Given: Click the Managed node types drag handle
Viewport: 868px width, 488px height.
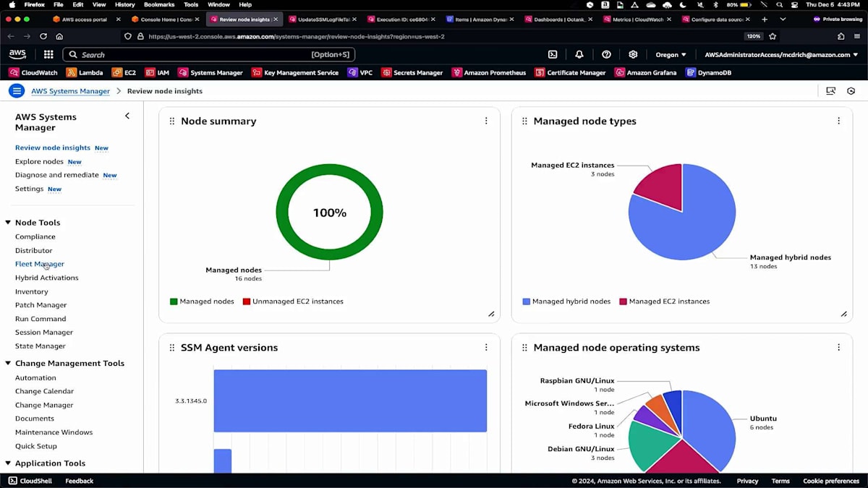Looking at the screenshot, I should (x=524, y=121).
